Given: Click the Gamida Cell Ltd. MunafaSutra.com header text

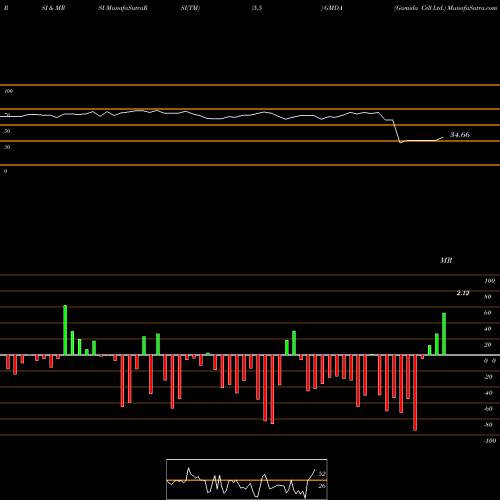Looking at the screenshot, I should [446, 8].
